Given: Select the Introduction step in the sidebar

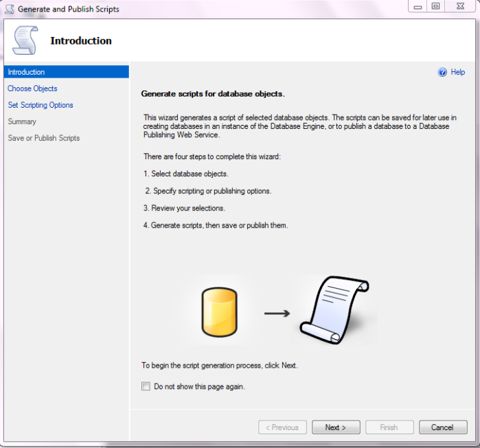Looking at the screenshot, I should (x=26, y=72).
